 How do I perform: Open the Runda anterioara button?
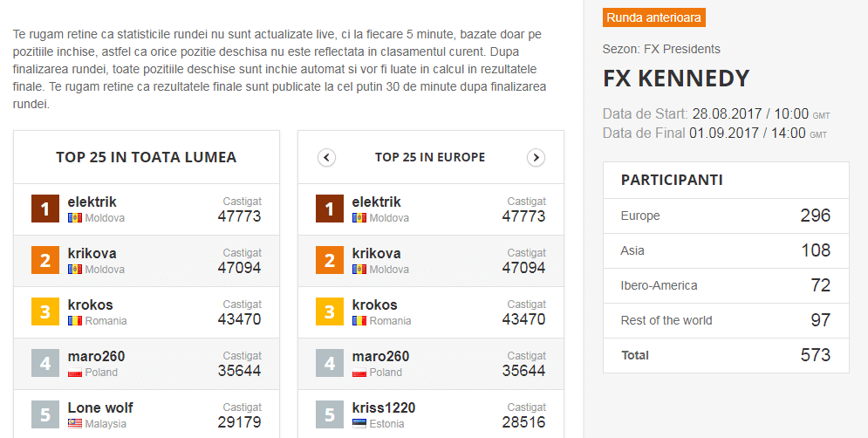pyautogui.click(x=653, y=17)
